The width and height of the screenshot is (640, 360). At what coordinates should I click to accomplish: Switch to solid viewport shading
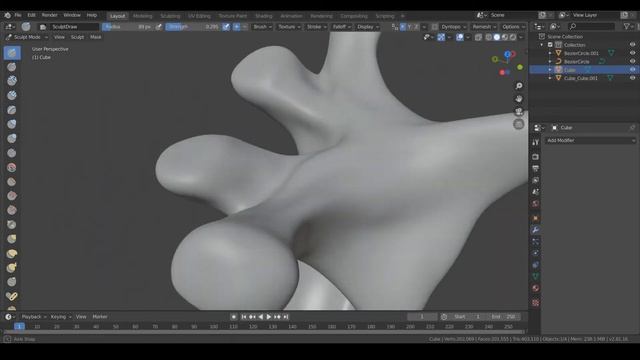click(x=497, y=37)
